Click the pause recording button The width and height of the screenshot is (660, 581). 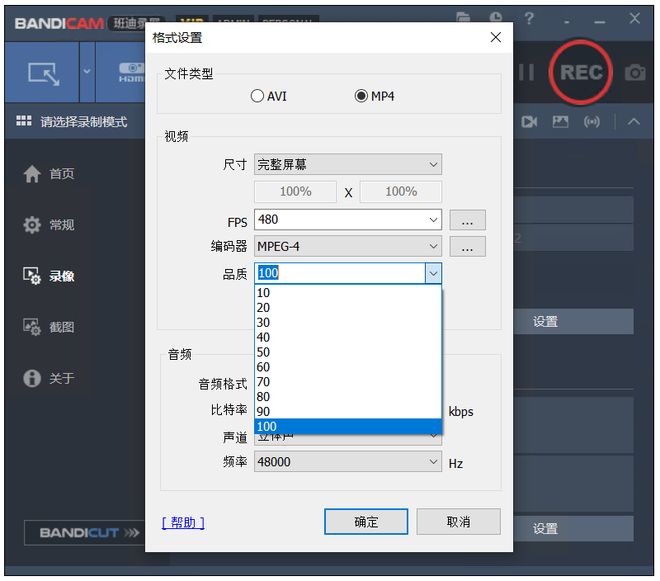point(526,72)
